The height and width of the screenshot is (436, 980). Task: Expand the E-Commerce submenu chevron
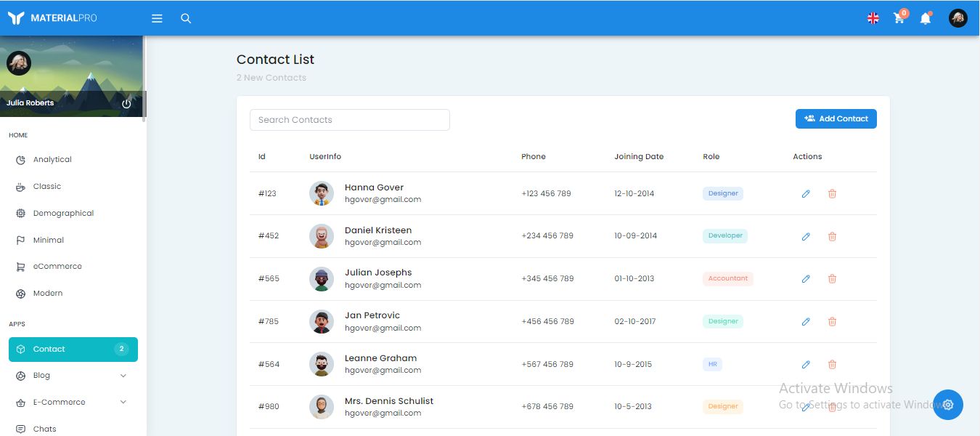tap(123, 403)
